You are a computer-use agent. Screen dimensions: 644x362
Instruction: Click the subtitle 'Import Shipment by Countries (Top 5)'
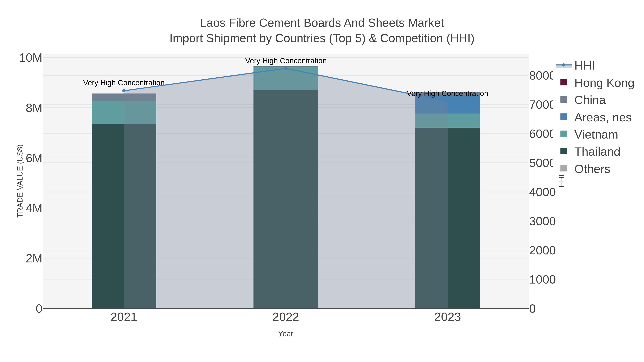[267, 38]
